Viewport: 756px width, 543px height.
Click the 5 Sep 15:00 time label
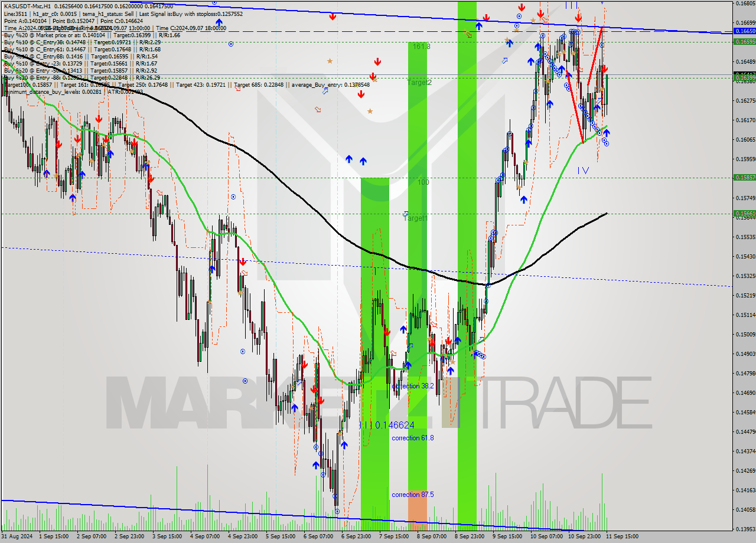[x=281, y=537]
